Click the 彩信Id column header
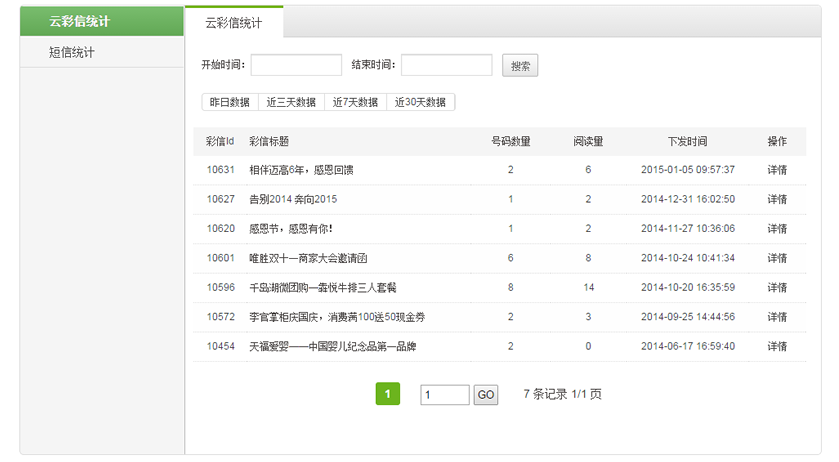 (x=220, y=141)
